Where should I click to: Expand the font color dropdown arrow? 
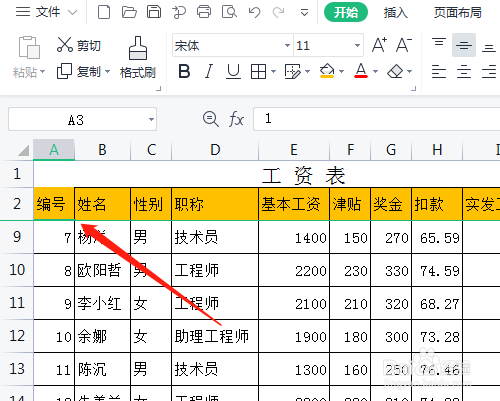tap(375, 71)
